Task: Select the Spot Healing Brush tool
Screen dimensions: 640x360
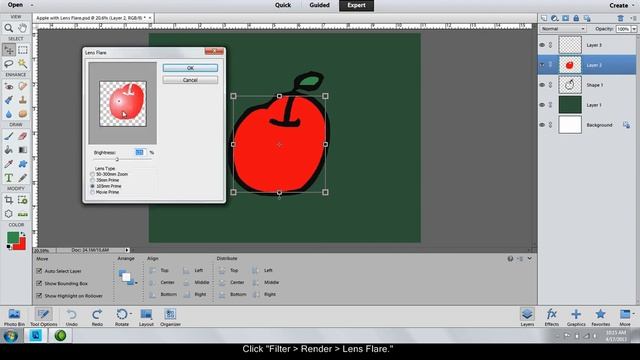Action: tap(23, 86)
